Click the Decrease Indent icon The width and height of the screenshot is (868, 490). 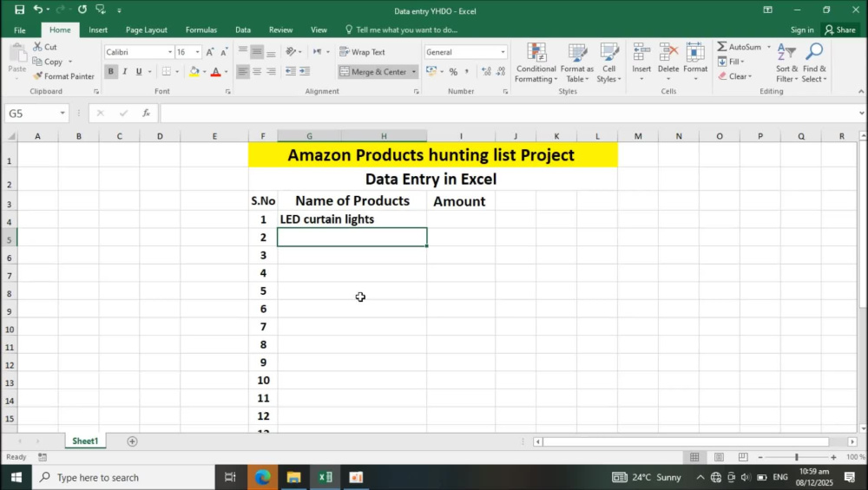(290, 71)
